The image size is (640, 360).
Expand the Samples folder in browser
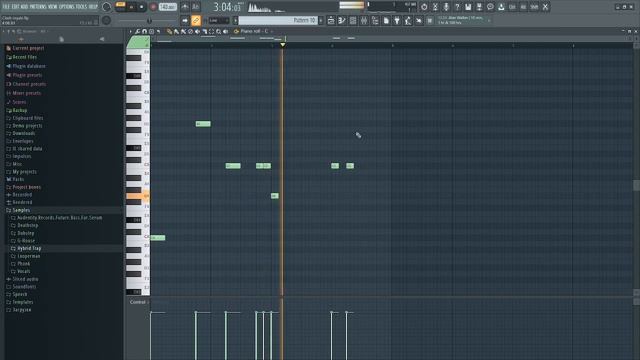click(21, 210)
